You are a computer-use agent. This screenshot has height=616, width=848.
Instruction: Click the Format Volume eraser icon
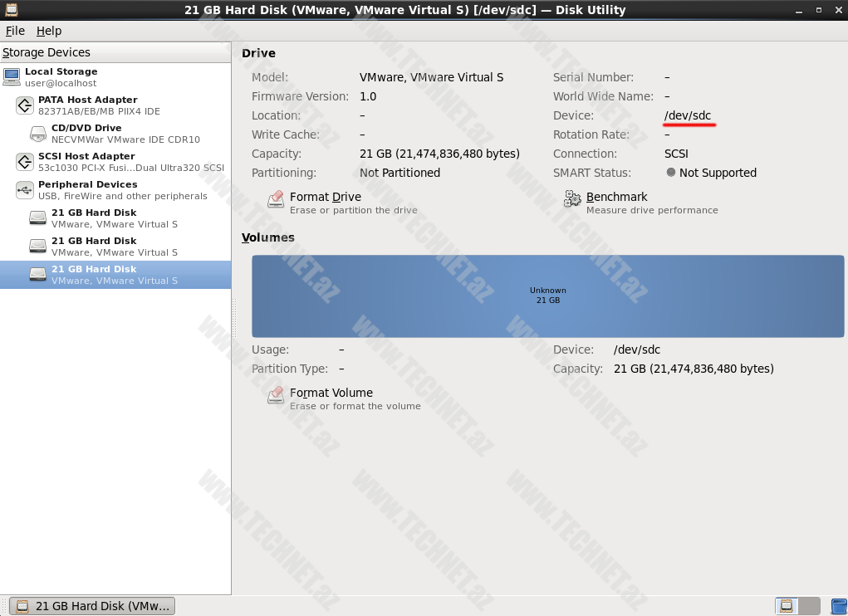click(276, 396)
